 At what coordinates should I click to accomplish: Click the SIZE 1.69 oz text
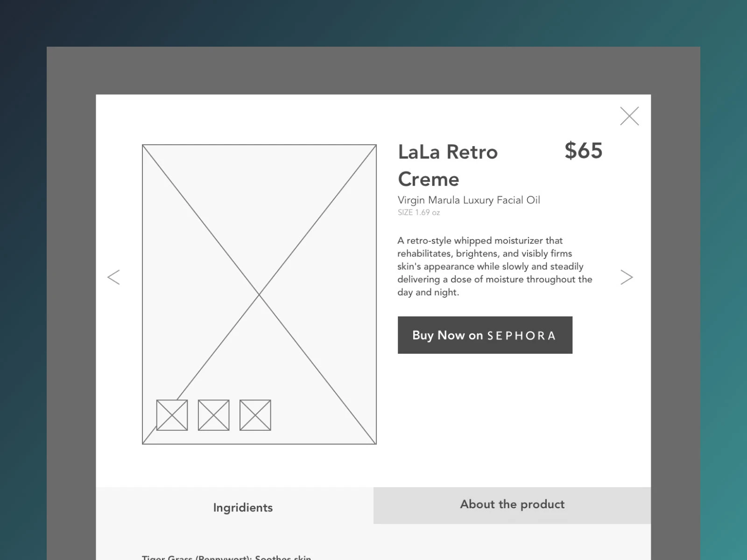pyautogui.click(x=418, y=213)
